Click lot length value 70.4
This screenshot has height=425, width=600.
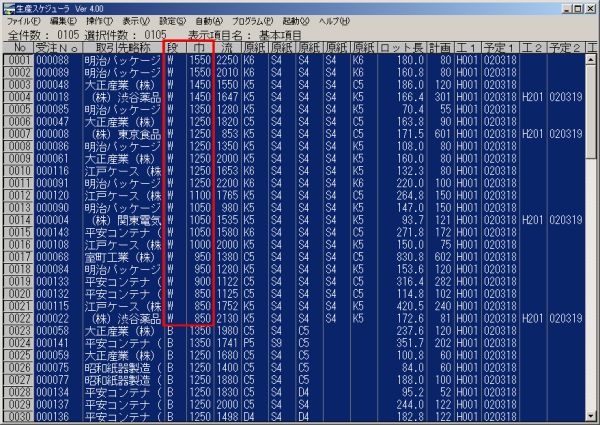point(413,109)
